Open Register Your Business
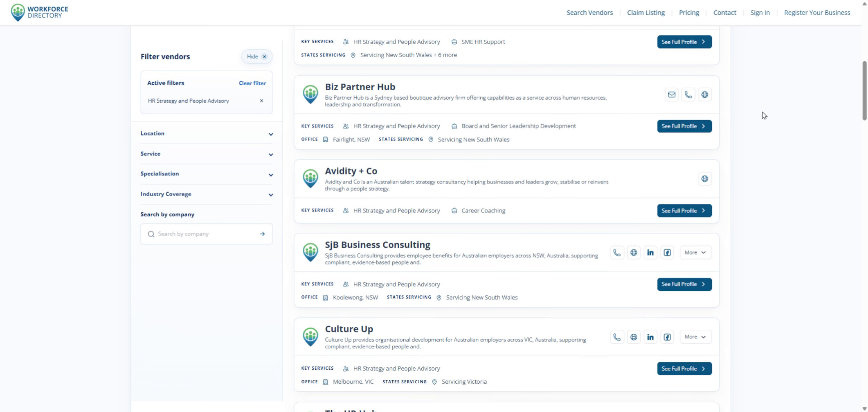Viewport: 868px width, 412px height. click(x=817, y=13)
